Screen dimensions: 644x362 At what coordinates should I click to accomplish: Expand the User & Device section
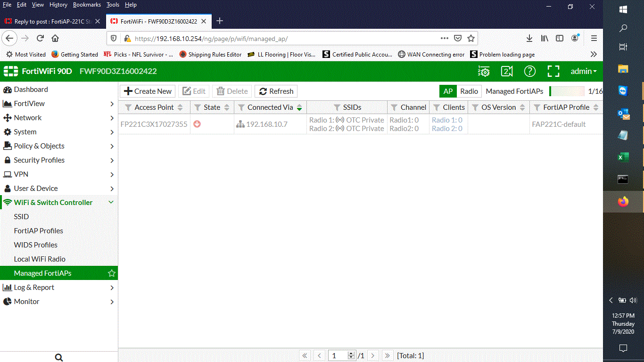(58, 189)
